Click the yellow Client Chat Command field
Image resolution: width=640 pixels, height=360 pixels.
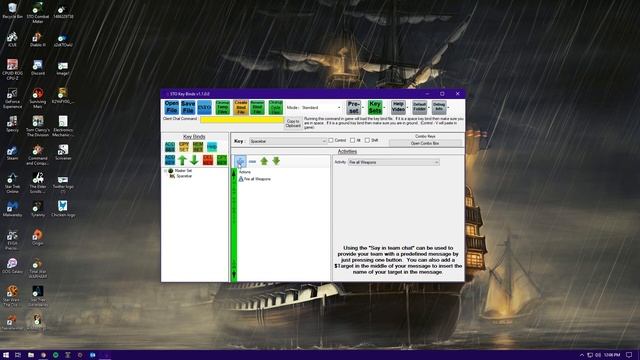point(242,120)
